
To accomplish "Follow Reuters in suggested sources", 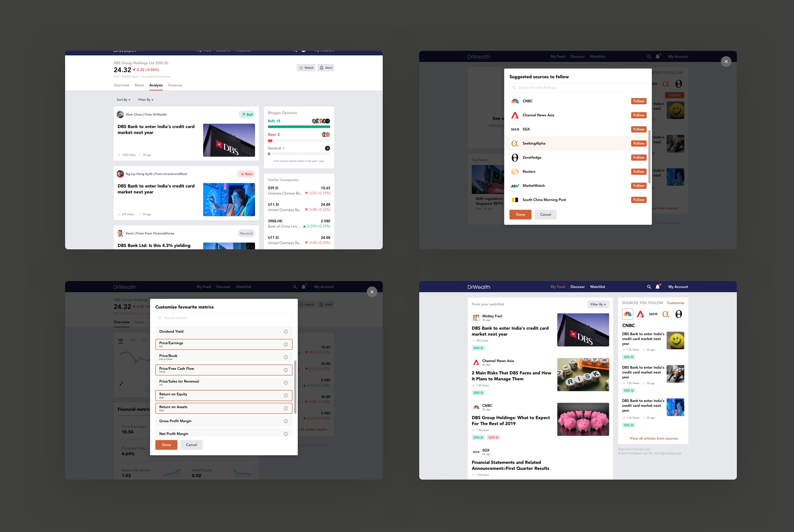I will click(638, 172).
